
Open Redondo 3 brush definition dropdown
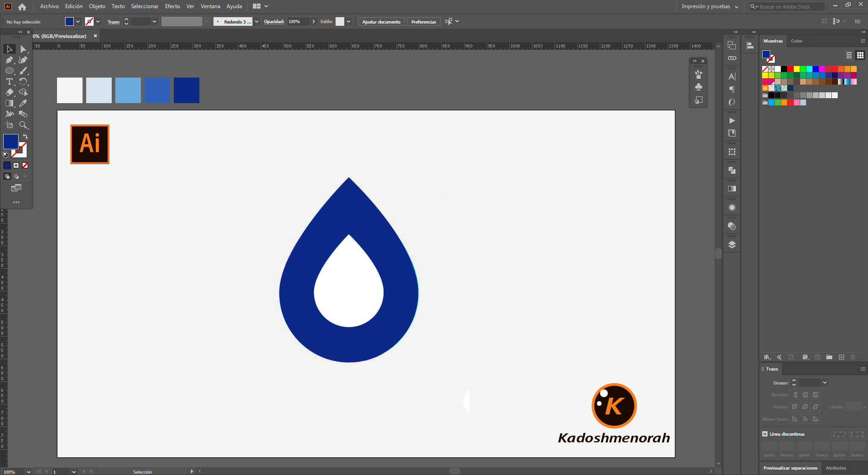[256, 21]
